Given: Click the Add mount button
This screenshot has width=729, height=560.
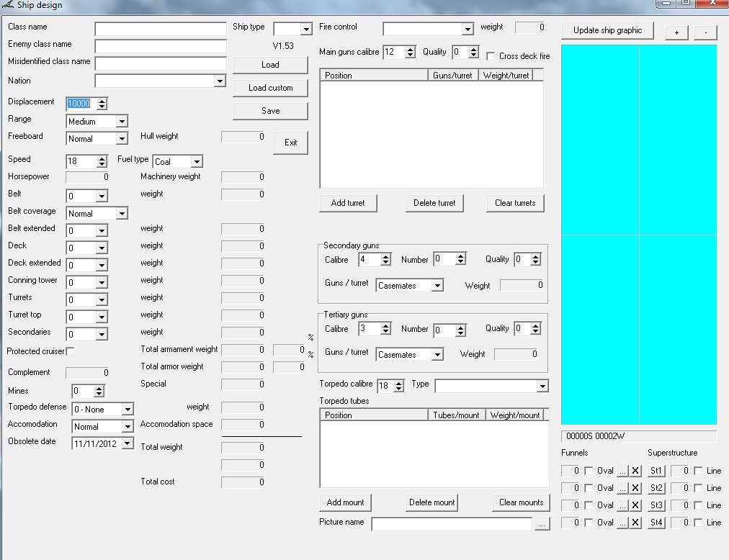Looking at the screenshot, I should click(346, 502).
